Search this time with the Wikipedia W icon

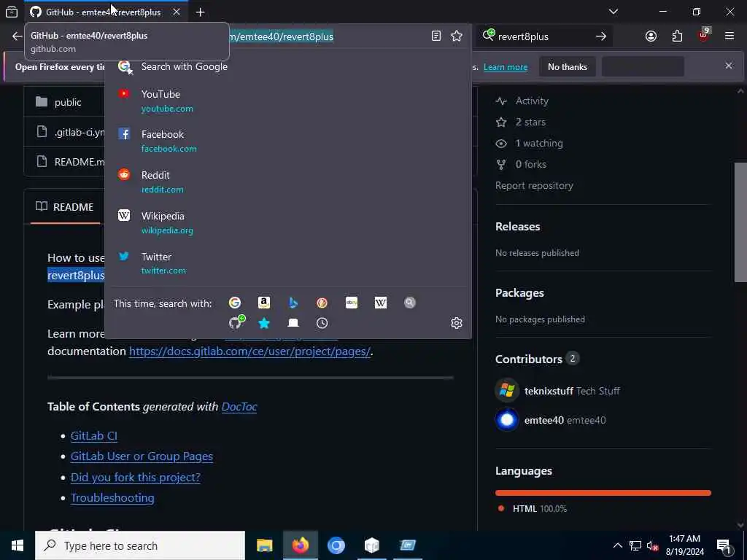pyautogui.click(x=381, y=303)
